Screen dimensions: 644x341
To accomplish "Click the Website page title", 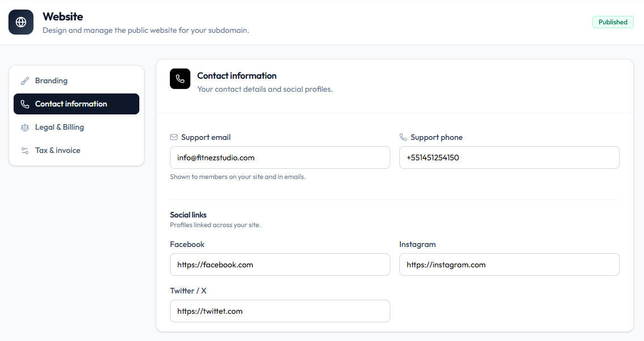I will click(x=63, y=17).
